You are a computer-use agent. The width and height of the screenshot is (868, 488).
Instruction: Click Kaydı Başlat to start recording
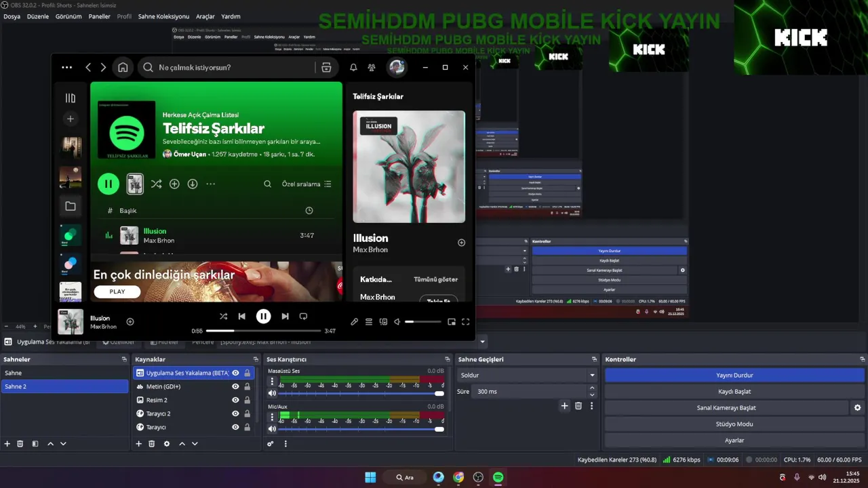734,391
